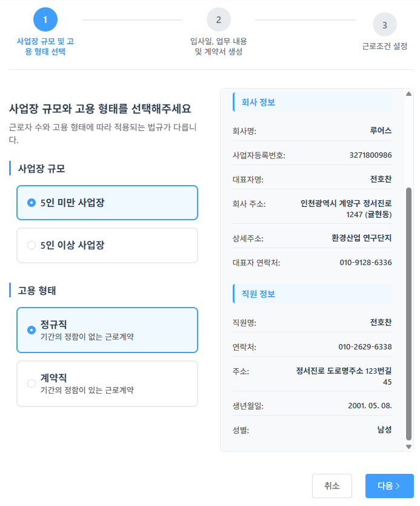Image resolution: width=420 pixels, height=506 pixels.
Task: Click the step 1 circle icon
Action: (x=45, y=19)
